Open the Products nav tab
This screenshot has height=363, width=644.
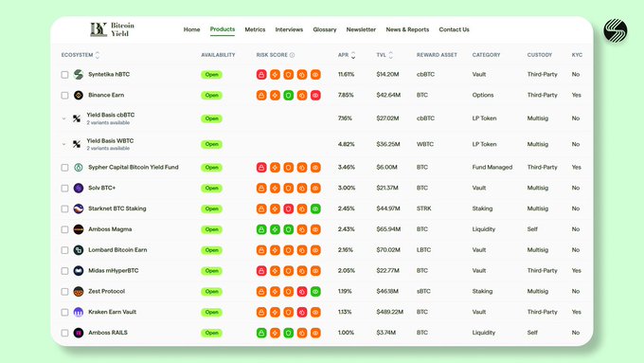click(223, 29)
